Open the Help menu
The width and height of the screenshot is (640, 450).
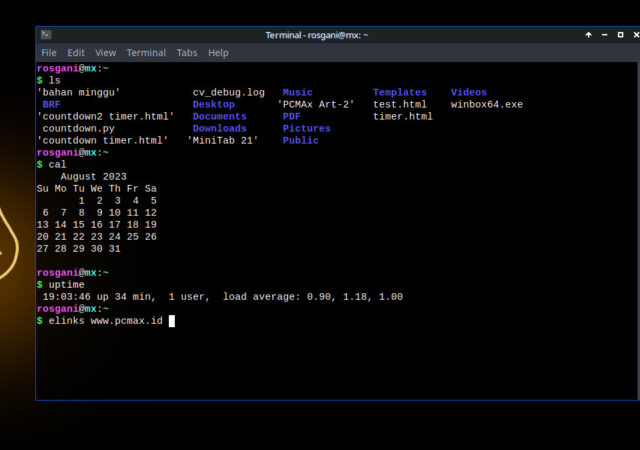pyautogui.click(x=218, y=53)
